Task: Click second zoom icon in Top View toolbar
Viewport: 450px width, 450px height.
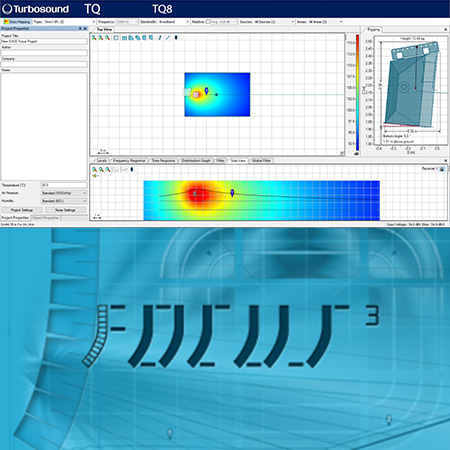Action: coord(101,38)
